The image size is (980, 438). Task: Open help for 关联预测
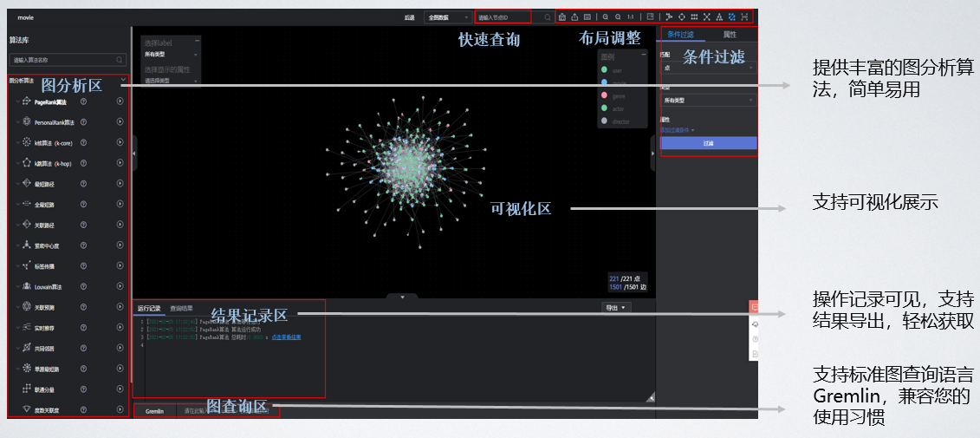83,307
